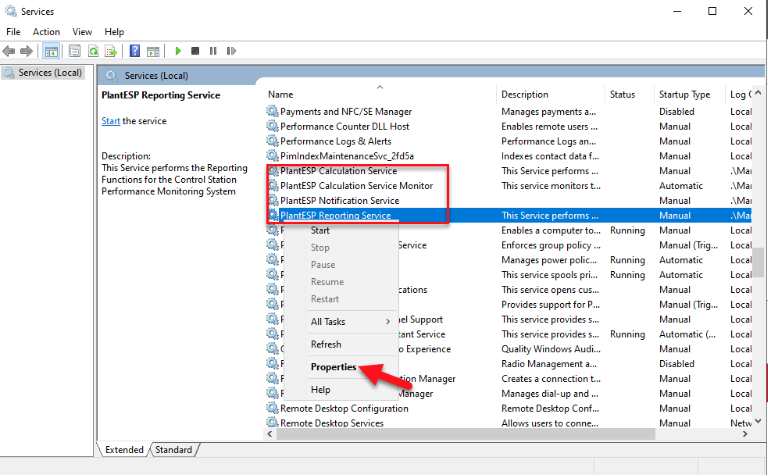Click the Stop Service square icon
The width and height of the screenshot is (768, 476).
click(195, 51)
